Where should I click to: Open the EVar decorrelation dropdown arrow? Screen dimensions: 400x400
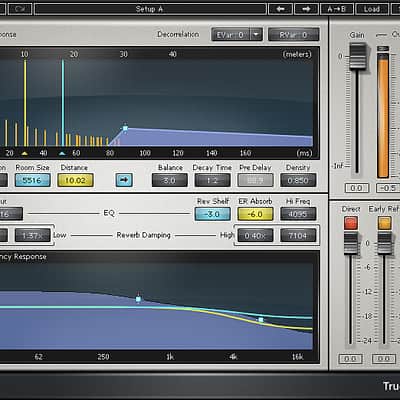pos(256,35)
